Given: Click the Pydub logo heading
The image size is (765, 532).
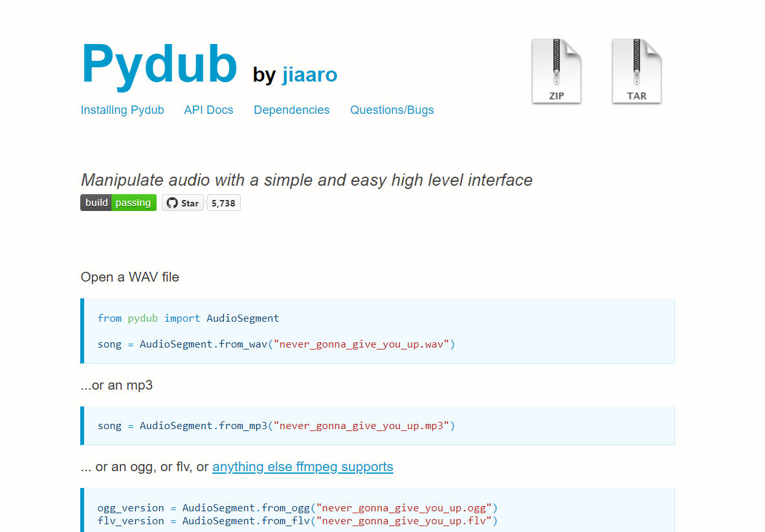Looking at the screenshot, I should coord(159,63).
